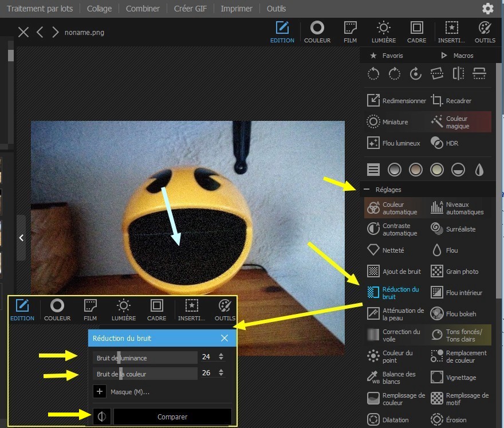The image size is (504, 428).
Task: Adjust the Bruit de luminance slider
Action: point(145,358)
